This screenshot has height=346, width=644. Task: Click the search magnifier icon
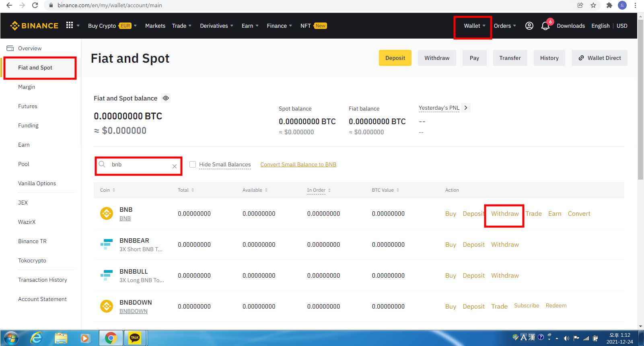pos(102,164)
